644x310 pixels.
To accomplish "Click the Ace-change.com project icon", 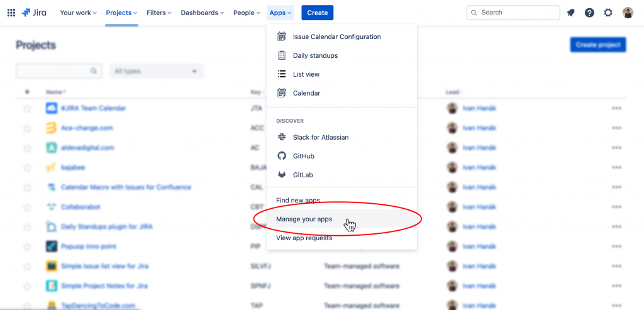I will pyautogui.click(x=52, y=128).
